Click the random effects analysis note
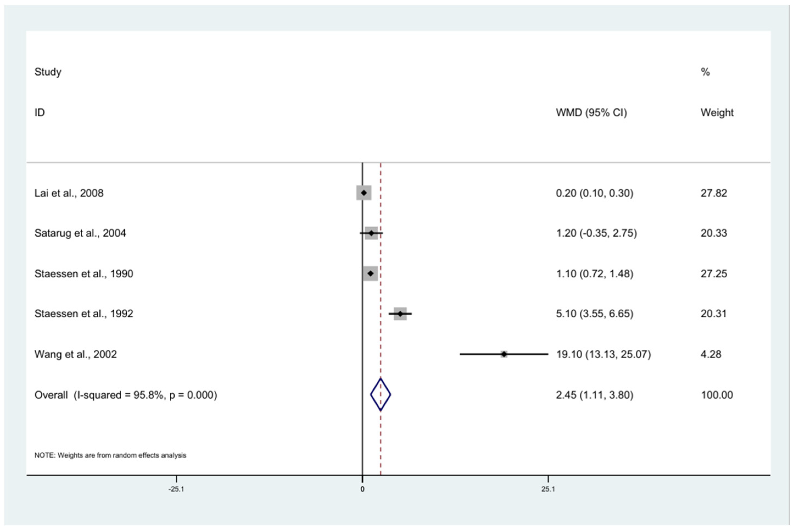 click(110, 455)
